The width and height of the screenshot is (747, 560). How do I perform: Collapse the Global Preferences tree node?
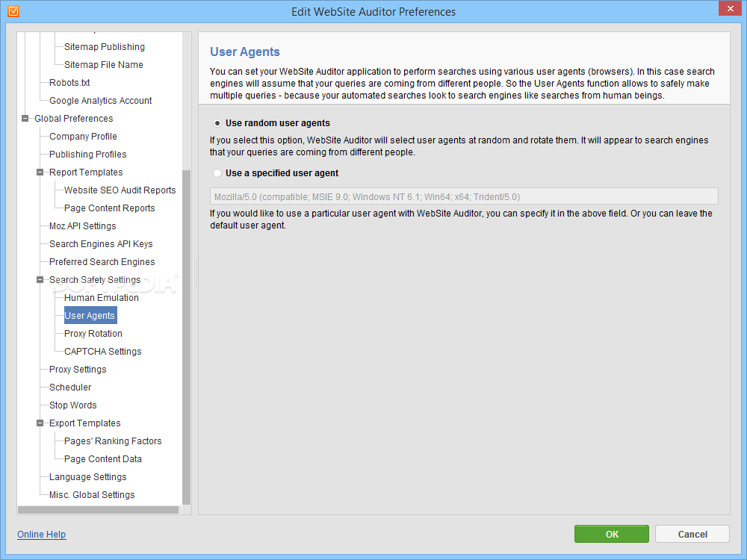[25, 119]
